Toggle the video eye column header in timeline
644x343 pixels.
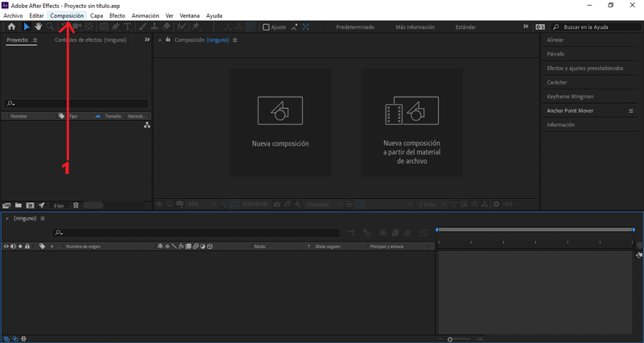click(x=6, y=246)
